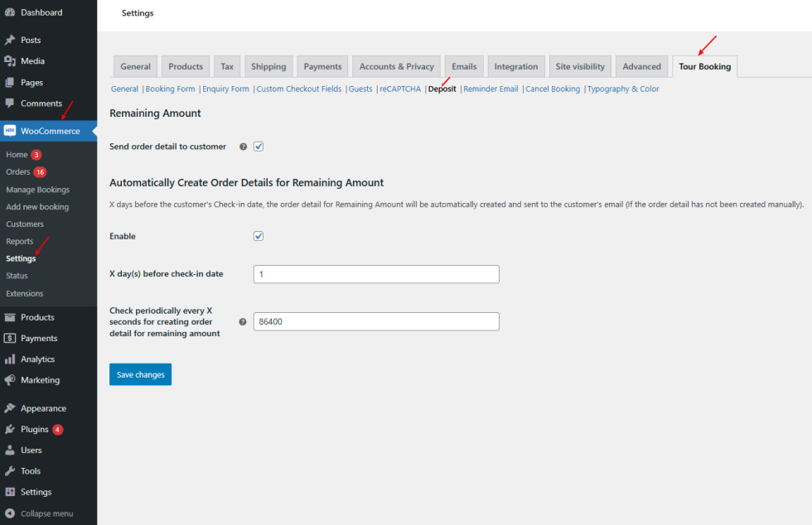Open the Accounts & Privacy tab
812x525 pixels.
click(396, 67)
